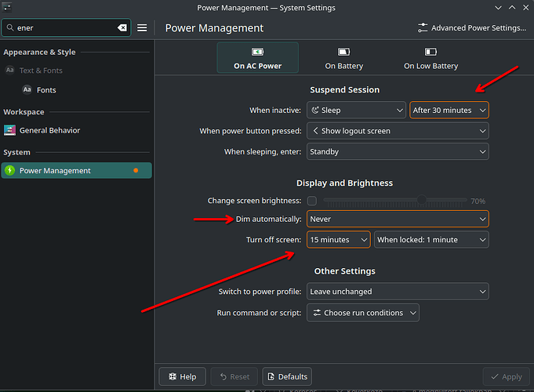Click the Text & Fonts icon

tap(9, 70)
